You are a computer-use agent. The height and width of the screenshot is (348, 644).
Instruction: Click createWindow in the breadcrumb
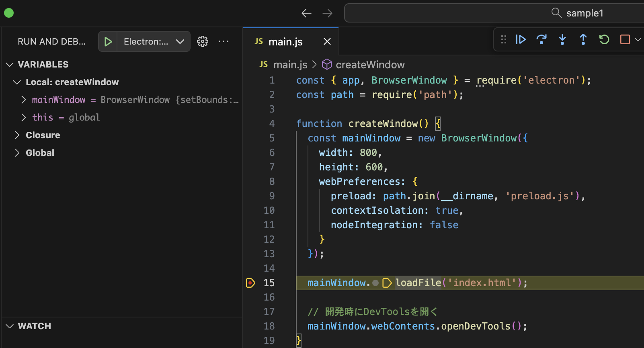pyautogui.click(x=370, y=65)
